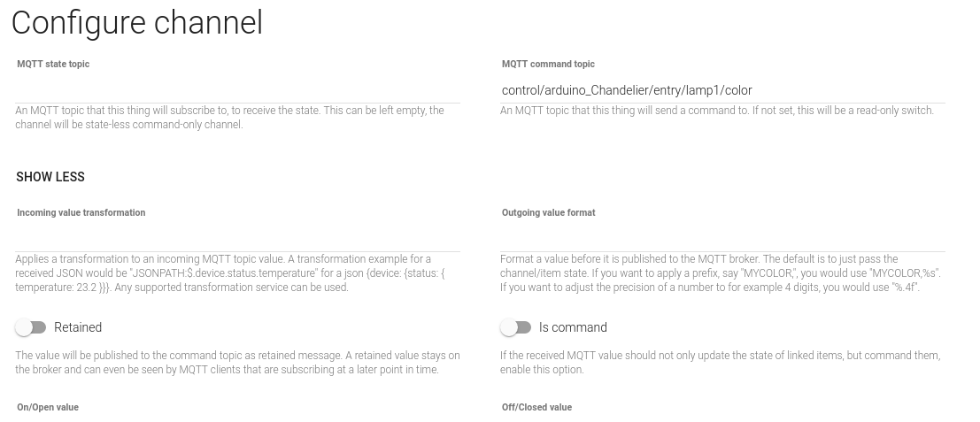Click the JSONPATH transformation example description
Image resolution: width=980 pixels, height=422 pixels.
click(230, 273)
